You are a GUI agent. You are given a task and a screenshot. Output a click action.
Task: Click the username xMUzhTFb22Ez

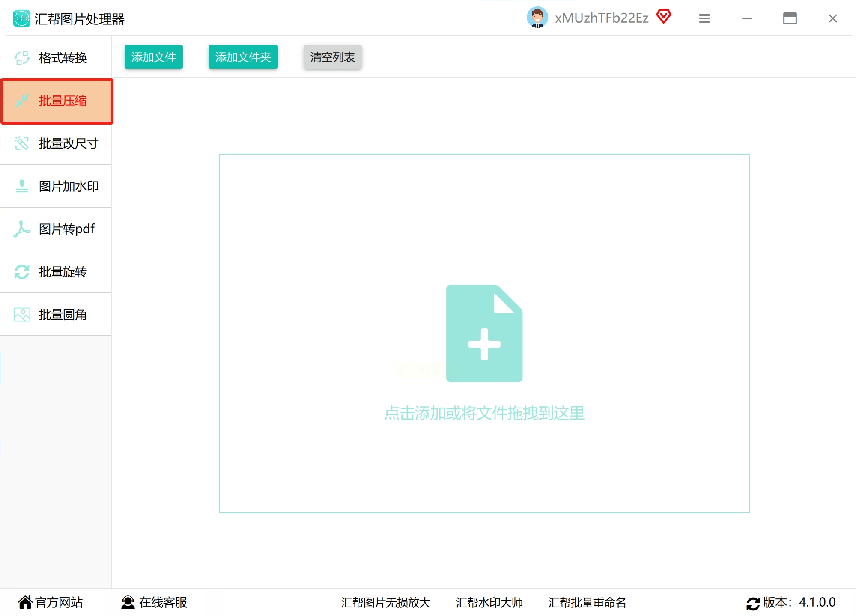point(602,18)
